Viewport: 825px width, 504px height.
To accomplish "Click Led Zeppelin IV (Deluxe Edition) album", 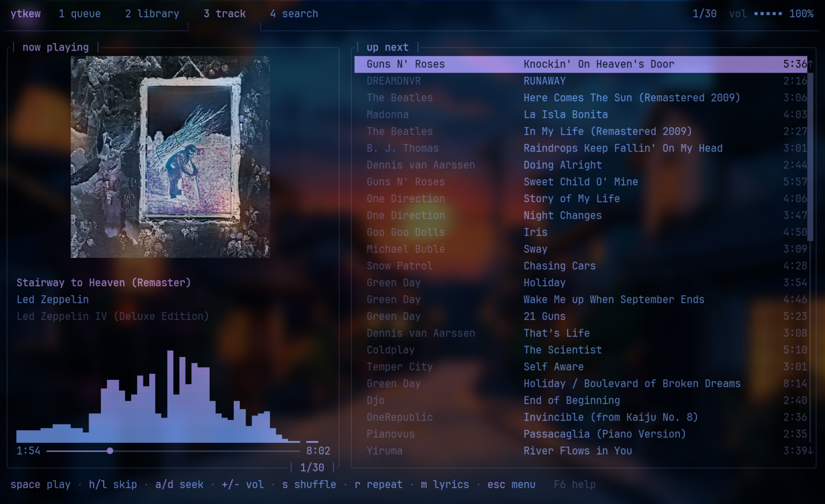I will [x=113, y=316].
